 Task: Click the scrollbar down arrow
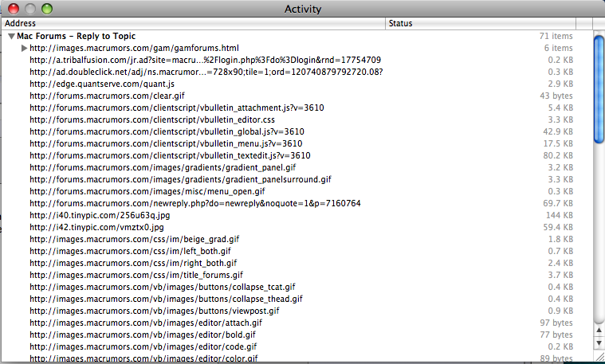(x=599, y=343)
